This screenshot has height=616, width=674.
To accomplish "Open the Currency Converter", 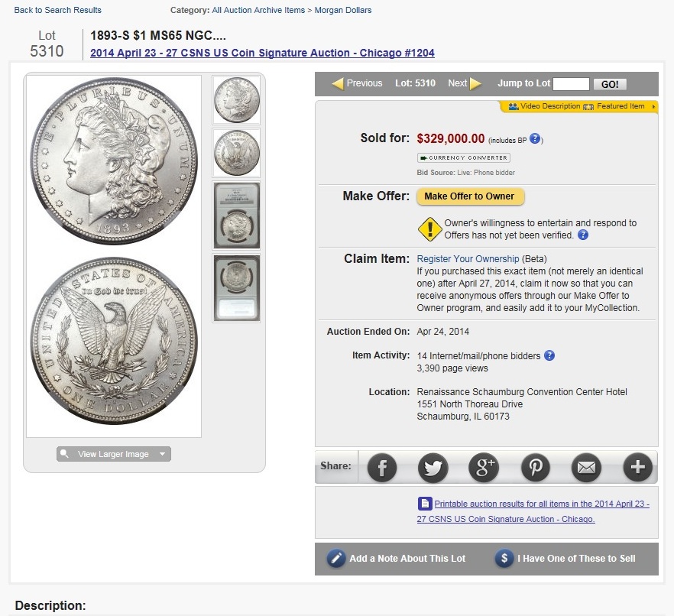I will (x=463, y=157).
